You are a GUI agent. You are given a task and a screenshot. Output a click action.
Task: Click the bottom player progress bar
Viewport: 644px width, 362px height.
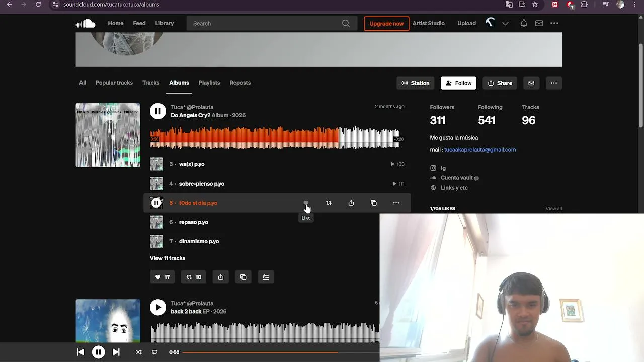click(x=281, y=352)
